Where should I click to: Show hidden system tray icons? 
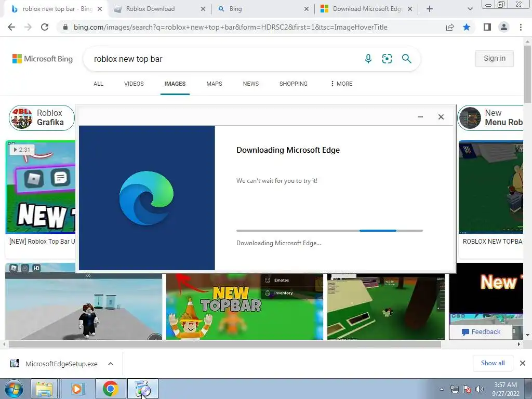tap(442, 389)
